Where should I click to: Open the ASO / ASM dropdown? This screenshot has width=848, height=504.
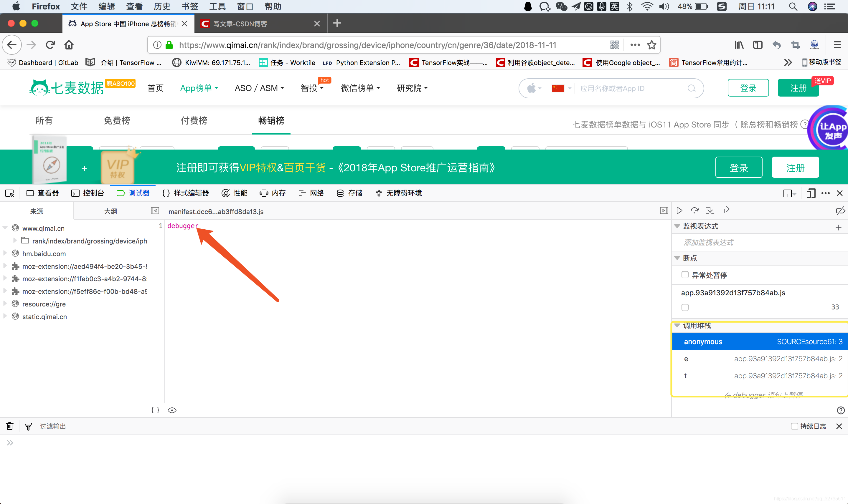[259, 88]
